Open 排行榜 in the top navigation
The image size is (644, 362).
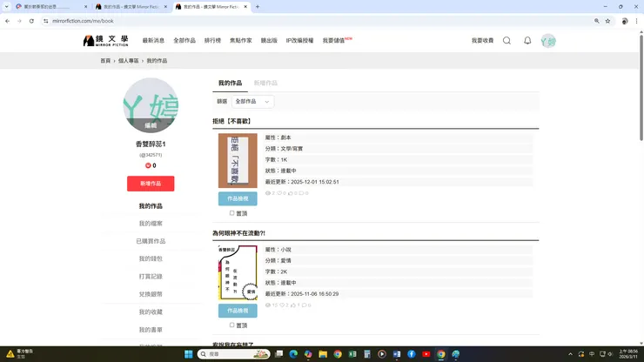(212, 40)
